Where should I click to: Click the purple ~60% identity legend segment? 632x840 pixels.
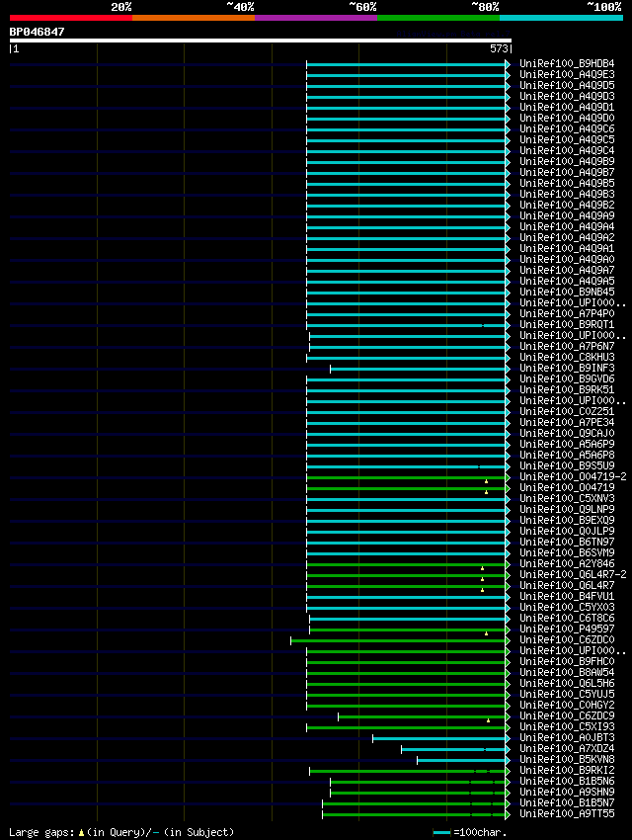point(316,18)
